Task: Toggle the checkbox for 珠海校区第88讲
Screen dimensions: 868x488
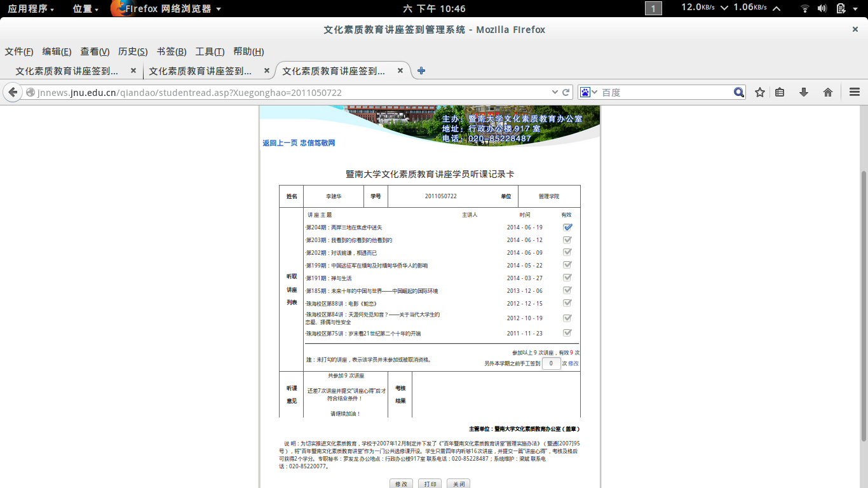Action: (567, 303)
